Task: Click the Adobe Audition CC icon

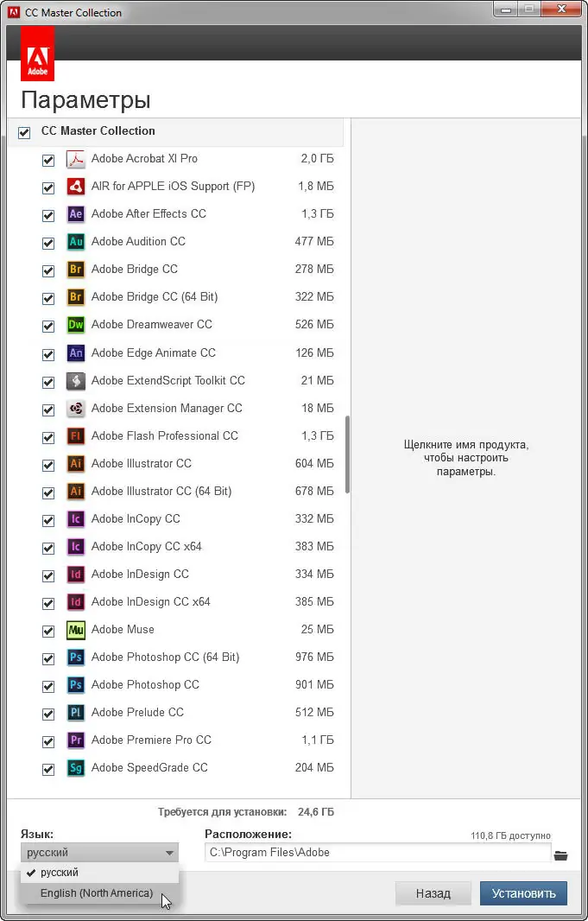Action: pos(76,242)
